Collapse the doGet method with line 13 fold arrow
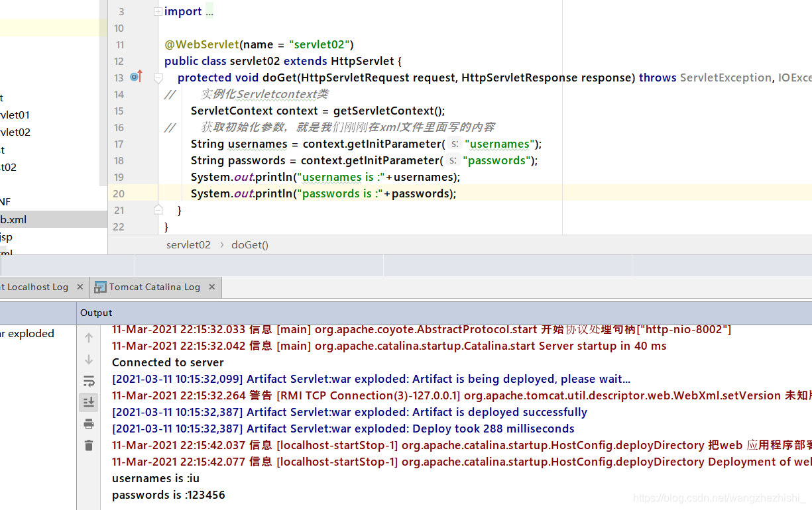Viewport: 812px width, 510px height. (157, 77)
